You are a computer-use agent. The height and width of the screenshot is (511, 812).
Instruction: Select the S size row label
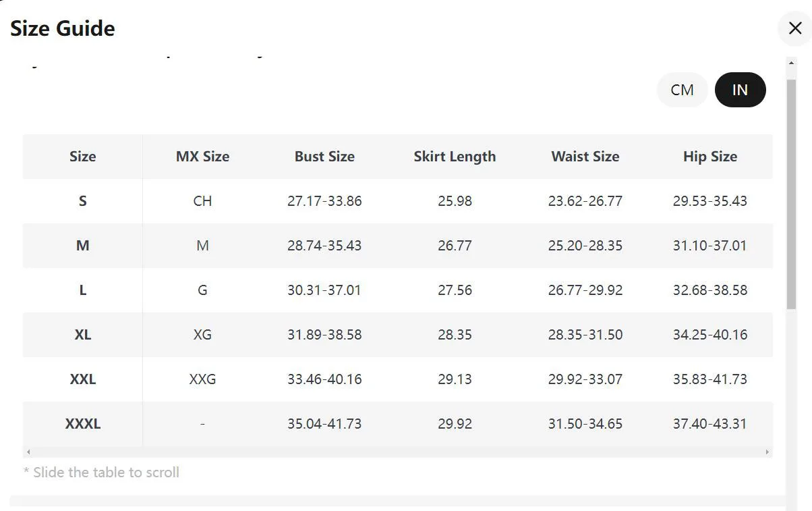[x=82, y=201]
